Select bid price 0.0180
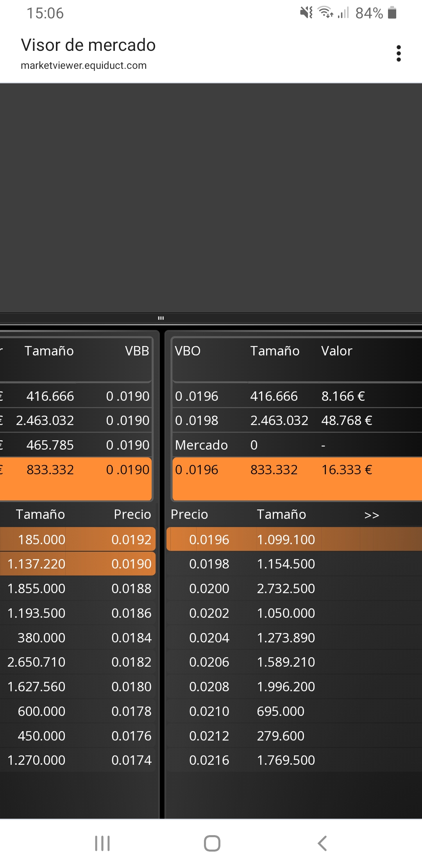Image resolution: width=422 pixels, height=868 pixels. [131, 687]
